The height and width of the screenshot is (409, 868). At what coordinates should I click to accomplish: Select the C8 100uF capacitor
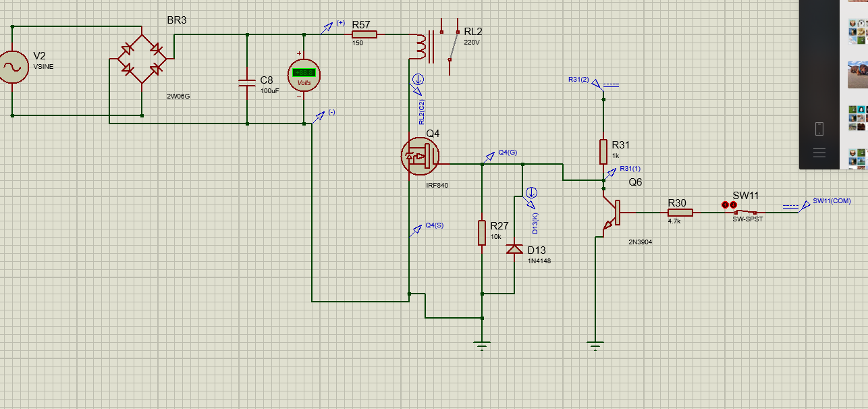click(x=247, y=83)
